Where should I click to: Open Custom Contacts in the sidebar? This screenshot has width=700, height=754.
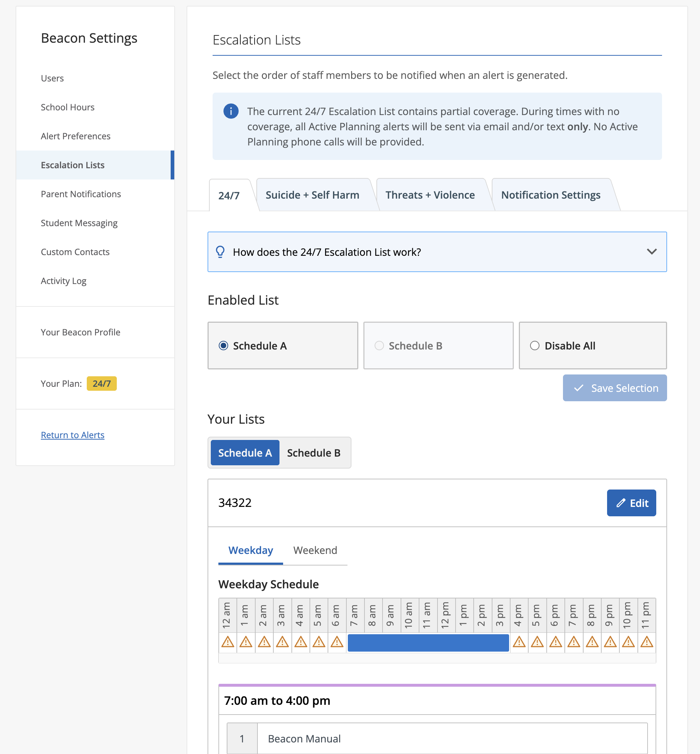click(75, 252)
